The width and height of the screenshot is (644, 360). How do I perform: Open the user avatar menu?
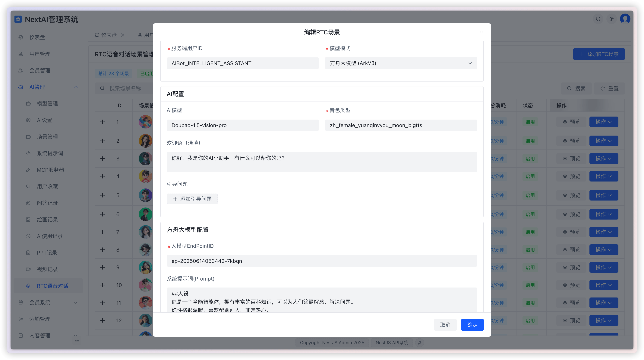(625, 19)
